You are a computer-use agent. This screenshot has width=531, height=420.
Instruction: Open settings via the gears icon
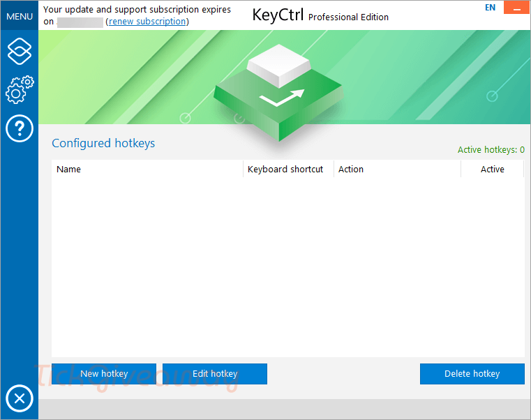[x=20, y=90]
